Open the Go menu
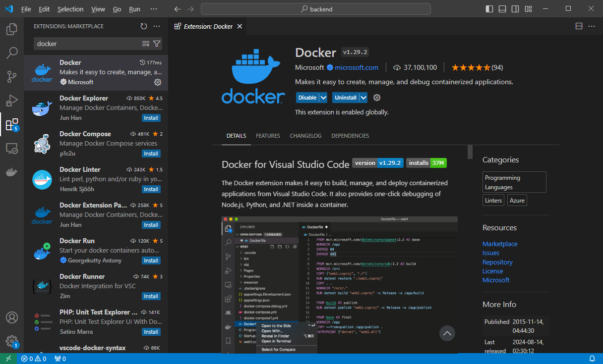This screenshot has height=364, width=603. [x=117, y=9]
